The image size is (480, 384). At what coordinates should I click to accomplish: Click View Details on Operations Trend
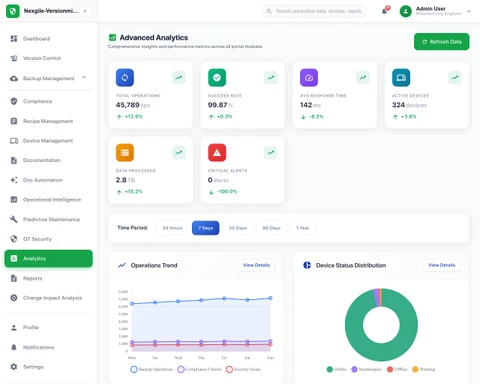point(256,265)
